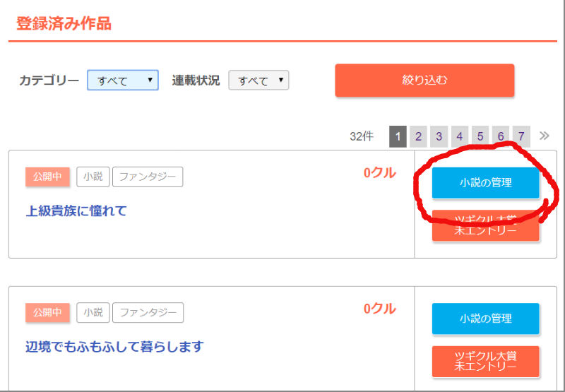Open 小説の管理 for 辺境でもふもふして暮らします
Viewport: 565px width, 392px height.
coord(486,319)
